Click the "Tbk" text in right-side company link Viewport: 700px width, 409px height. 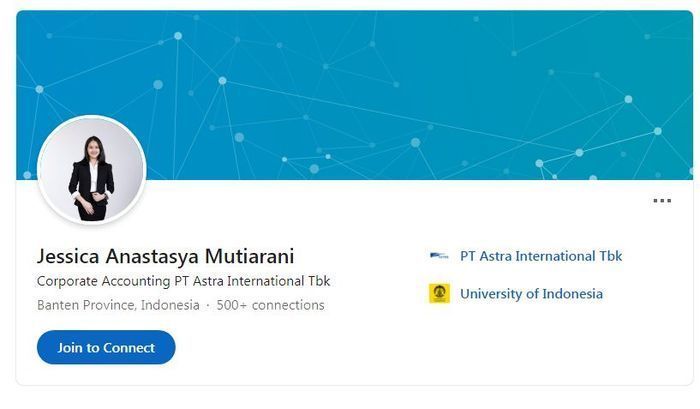tap(609, 256)
